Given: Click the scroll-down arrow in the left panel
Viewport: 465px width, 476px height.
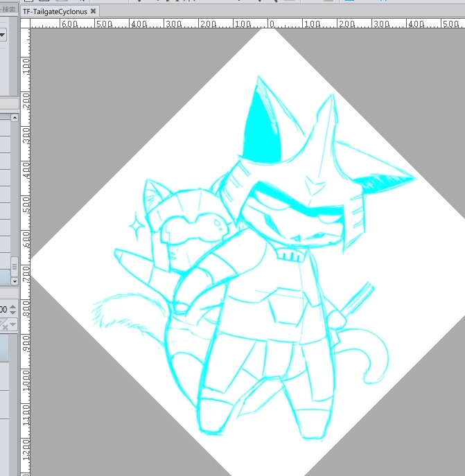Looking at the screenshot, I should tap(15, 281).
